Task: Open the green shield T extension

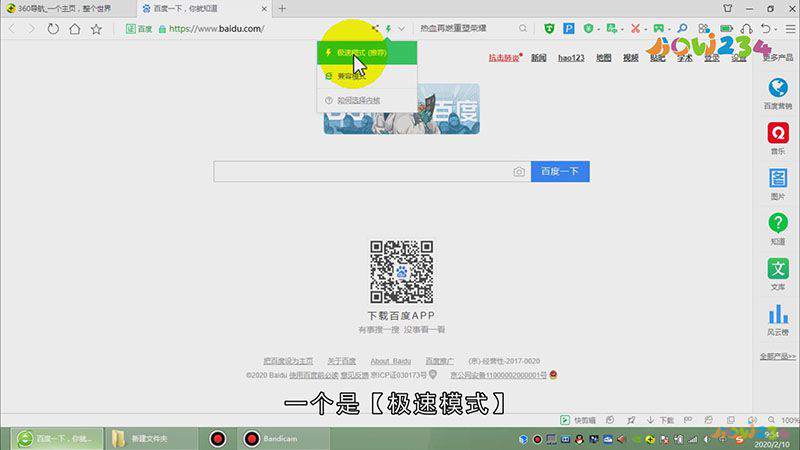Action: click(549, 29)
